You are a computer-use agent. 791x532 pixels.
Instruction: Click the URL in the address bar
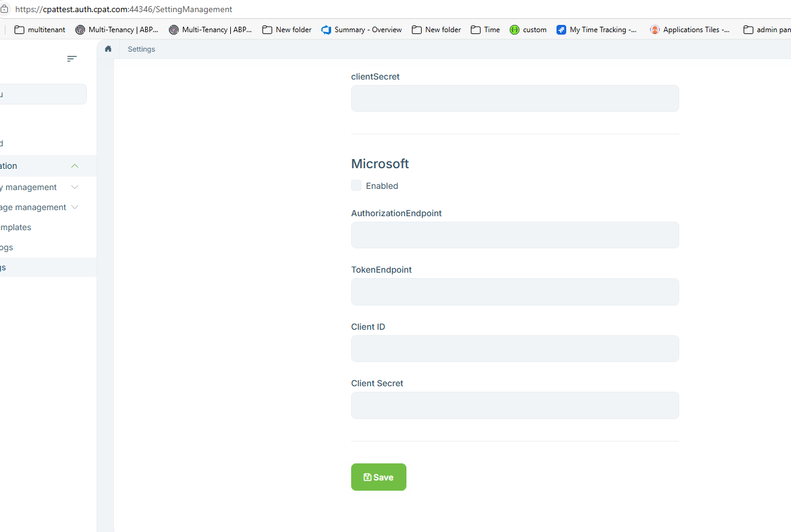124,9
